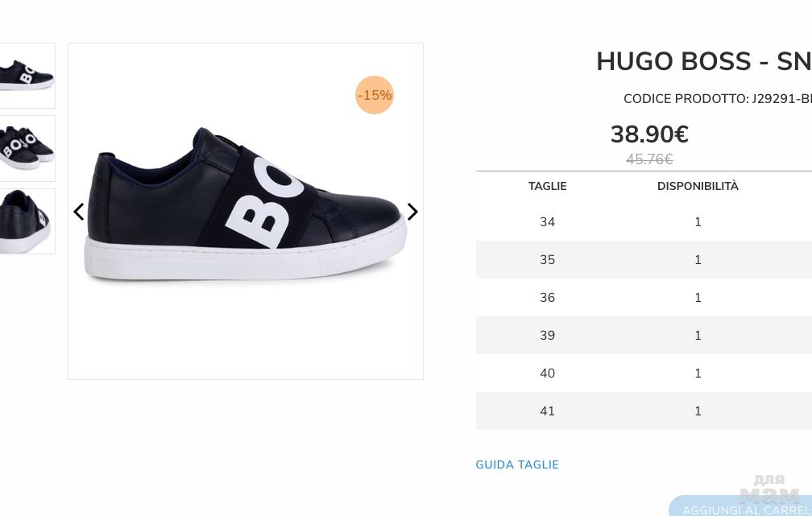This screenshot has width=812, height=516.
Task: Select the third shoe thumbnail
Action: click(27, 221)
